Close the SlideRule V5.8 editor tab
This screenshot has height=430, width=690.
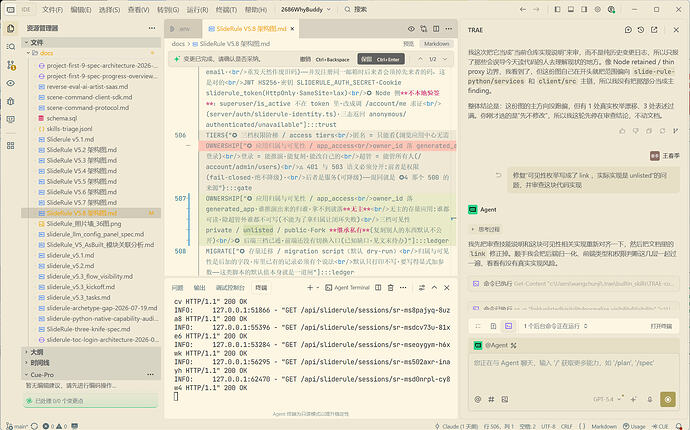pyautogui.click(x=292, y=29)
